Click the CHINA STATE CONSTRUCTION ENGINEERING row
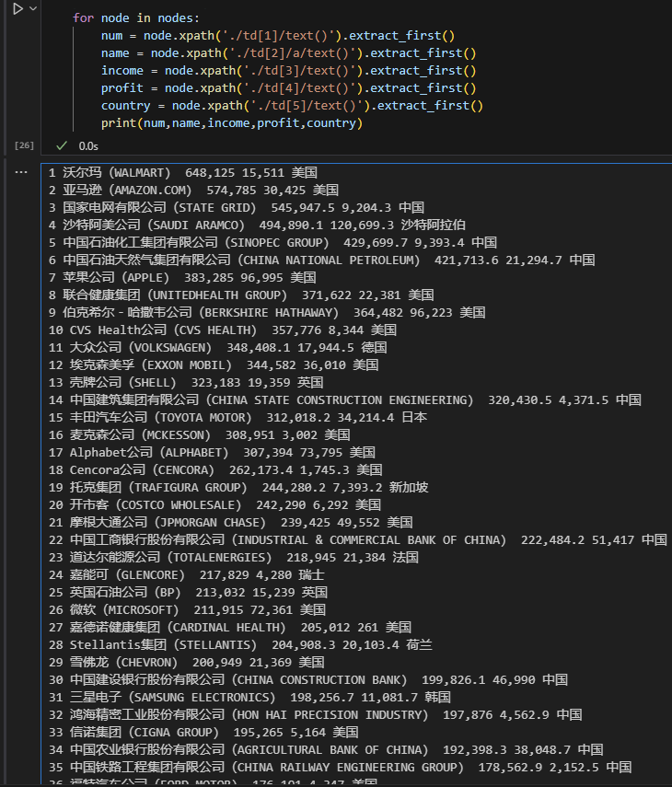Image resolution: width=672 pixels, height=787 pixels. (345, 400)
